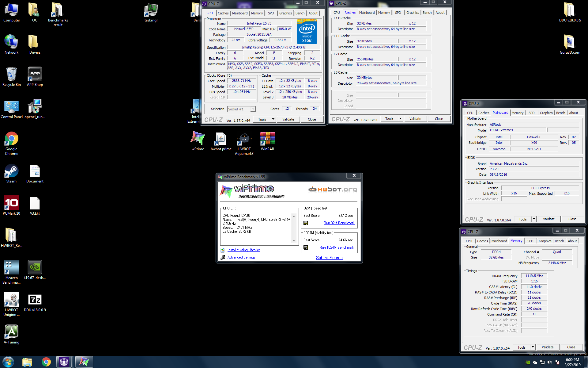The height and width of the screenshot is (368, 588).
Task: Launch Google Chrome desktop shortcut
Action: point(12,144)
